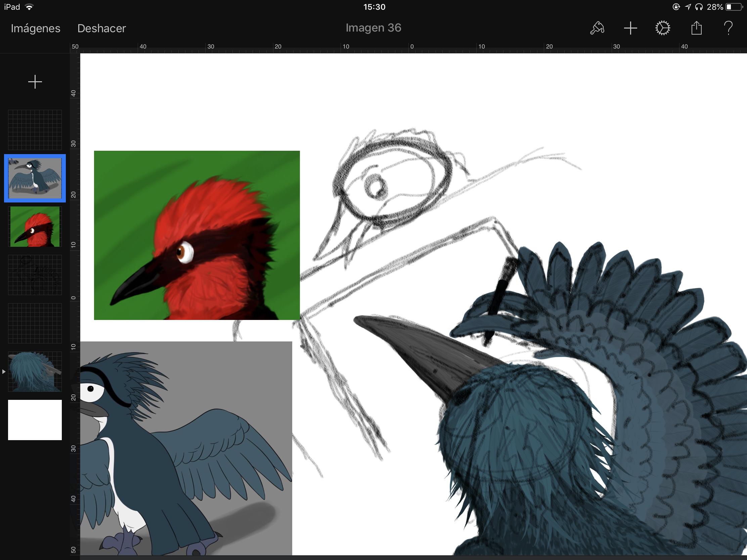Screen dimensions: 747x560
Task: Select the white background layer thumbnail
Action: 35,420
